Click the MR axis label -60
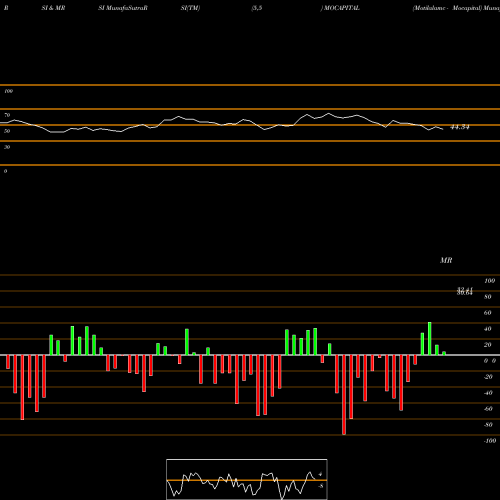The width and height of the screenshot is (500, 500). pos(488,409)
